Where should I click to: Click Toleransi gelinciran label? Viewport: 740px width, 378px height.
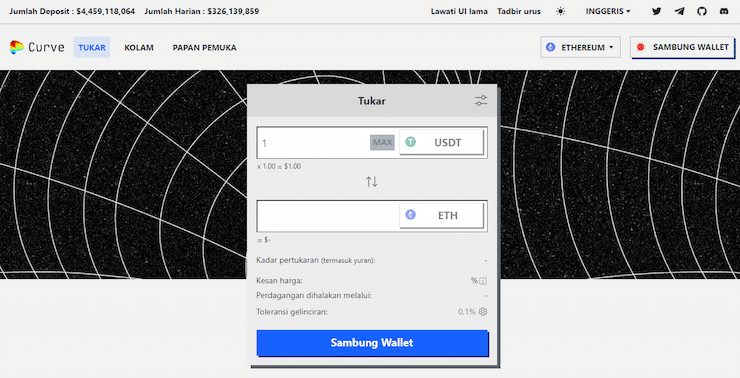(292, 311)
